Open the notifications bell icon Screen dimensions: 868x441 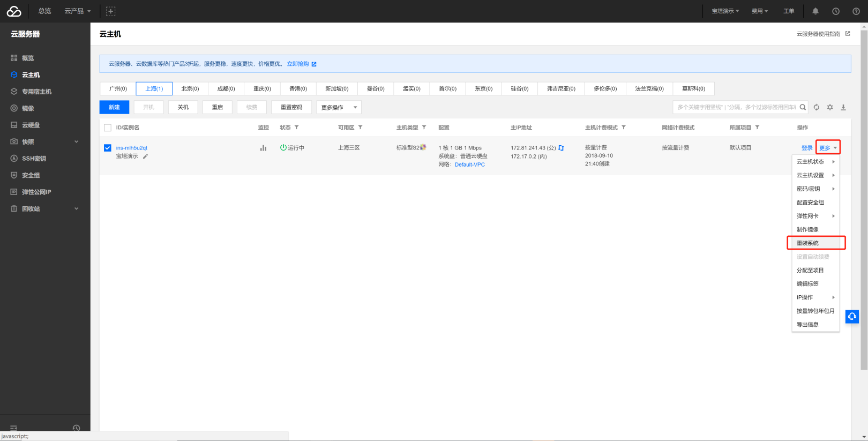point(815,11)
